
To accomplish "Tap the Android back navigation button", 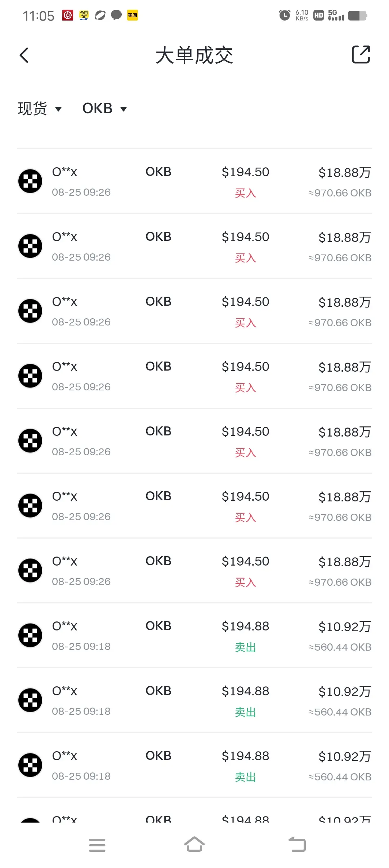I will click(x=297, y=845).
